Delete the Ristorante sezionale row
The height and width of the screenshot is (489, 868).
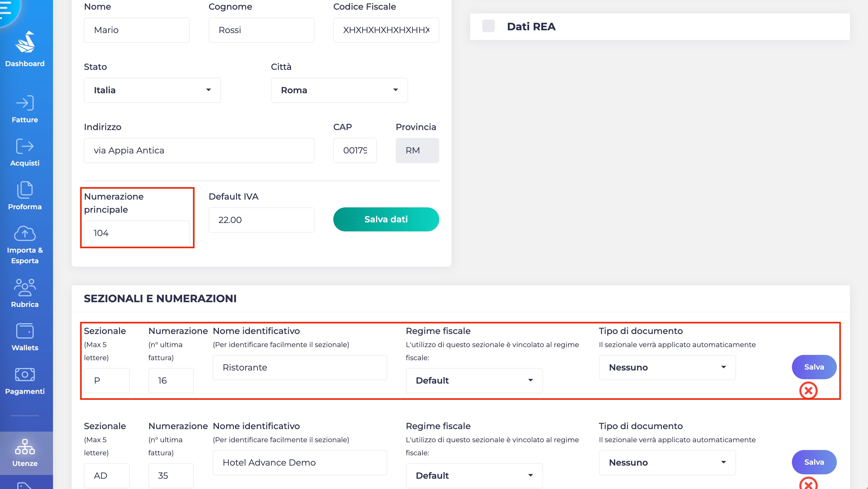(808, 390)
